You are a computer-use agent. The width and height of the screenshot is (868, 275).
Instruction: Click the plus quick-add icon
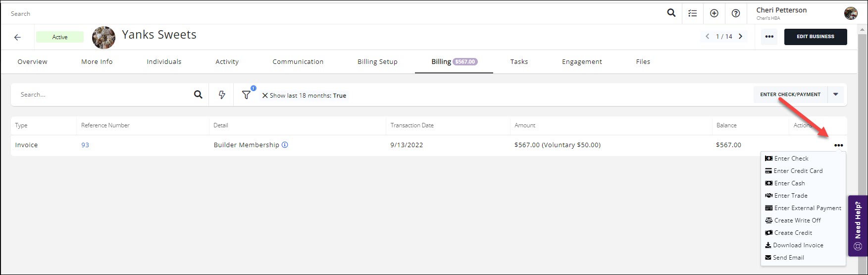click(x=714, y=13)
